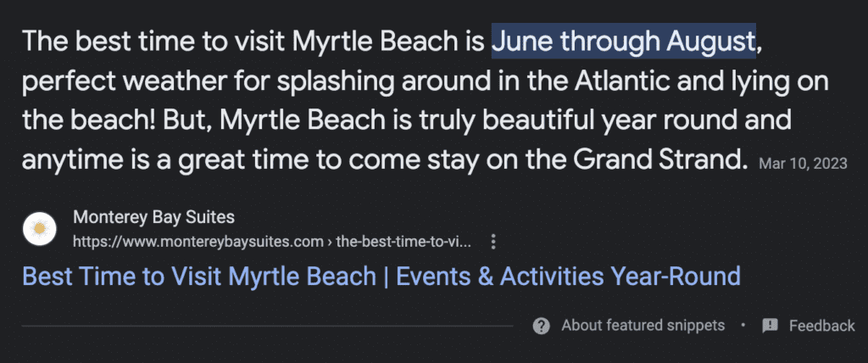Click the horizontal divider line under the result
The height and width of the screenshot is (363, 868).
(267, 326)
